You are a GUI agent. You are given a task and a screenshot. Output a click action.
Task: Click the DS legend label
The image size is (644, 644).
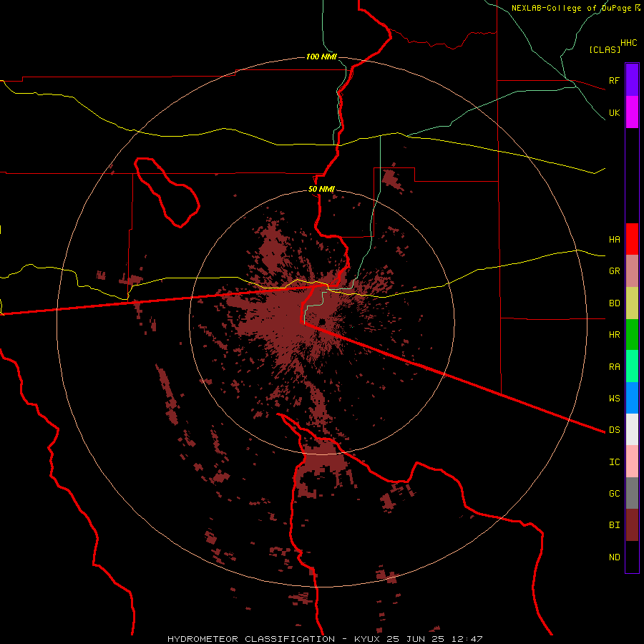click(615, 429)
